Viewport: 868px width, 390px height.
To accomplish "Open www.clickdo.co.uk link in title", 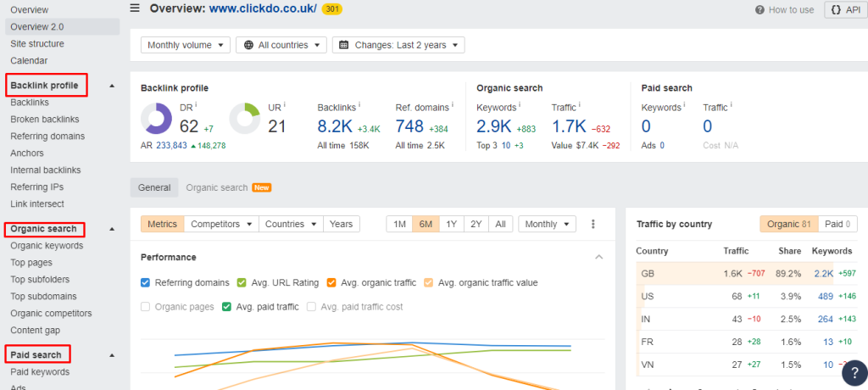I will click(263, 8).
